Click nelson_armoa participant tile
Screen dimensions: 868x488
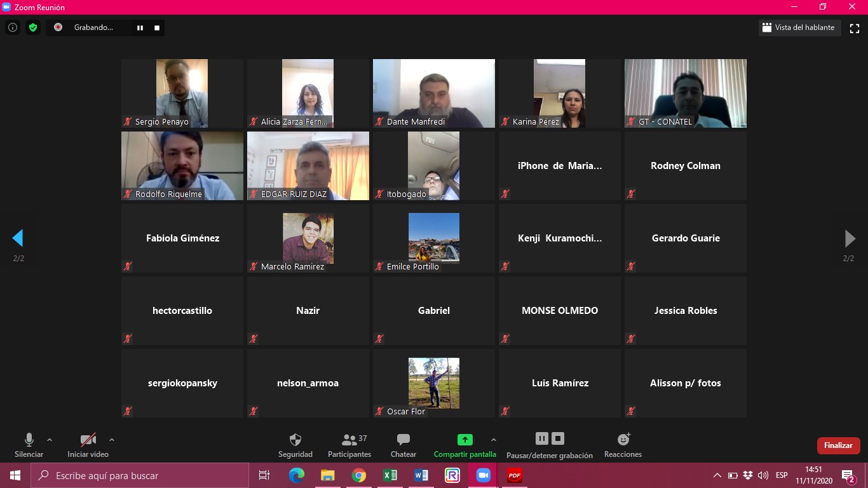point(308,383)
